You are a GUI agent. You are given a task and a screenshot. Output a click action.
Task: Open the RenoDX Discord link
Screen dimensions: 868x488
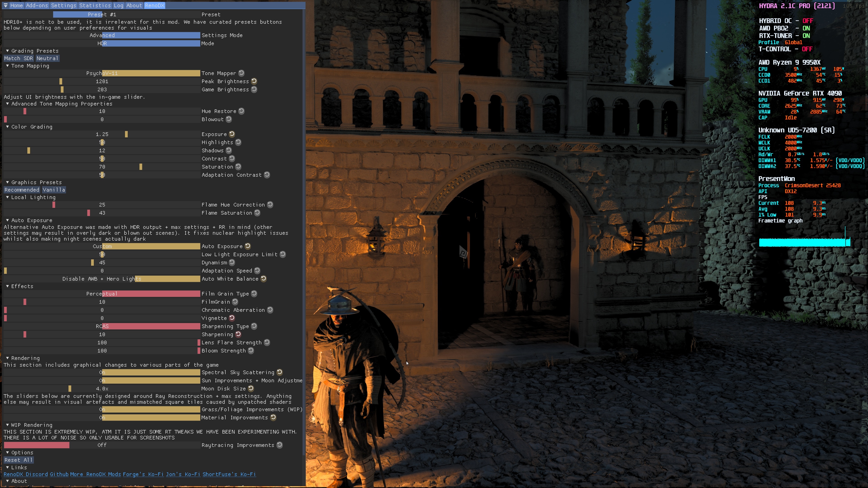pos(26,474)
